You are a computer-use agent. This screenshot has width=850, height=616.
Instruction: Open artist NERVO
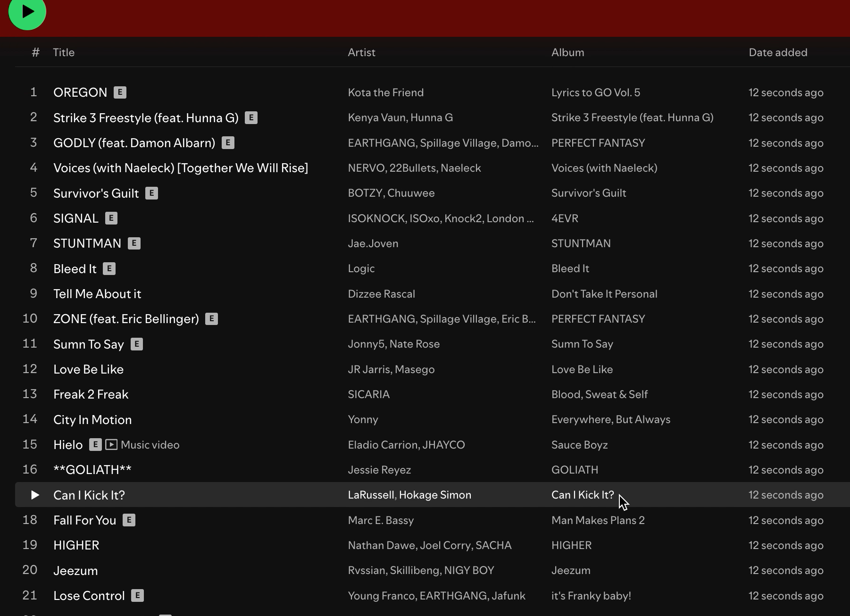[366, 168]
